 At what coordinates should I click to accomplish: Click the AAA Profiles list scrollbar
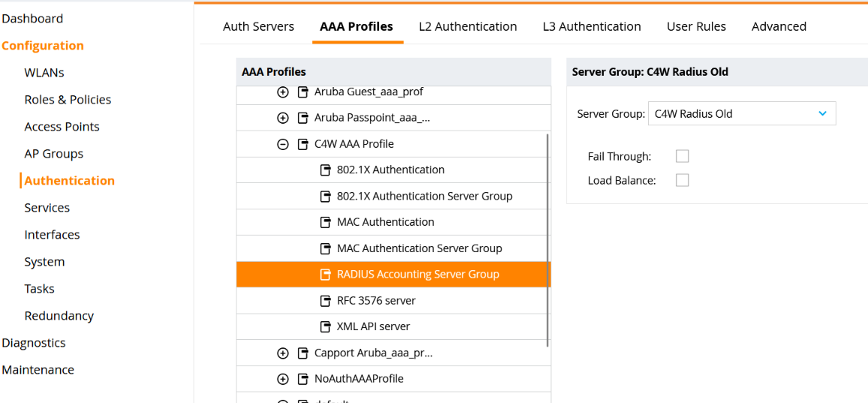click(x=548, y=240)
